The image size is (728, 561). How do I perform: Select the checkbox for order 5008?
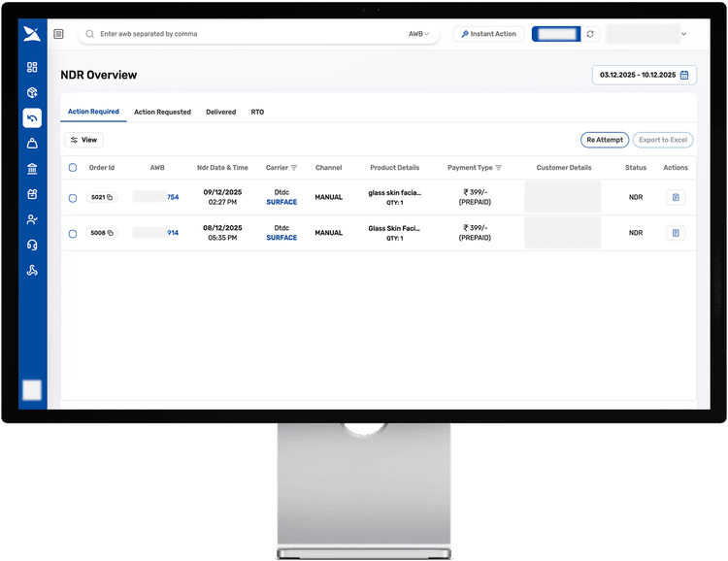tap(73, 233)
